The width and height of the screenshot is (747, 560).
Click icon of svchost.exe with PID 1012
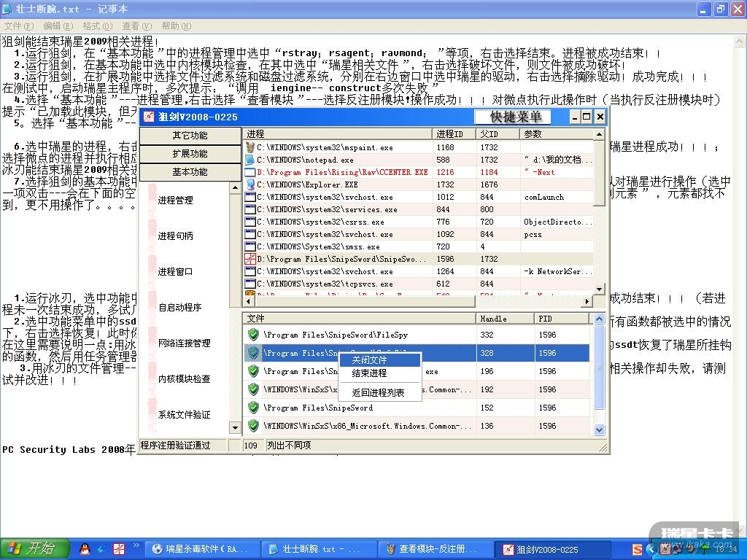click(250, 197)
